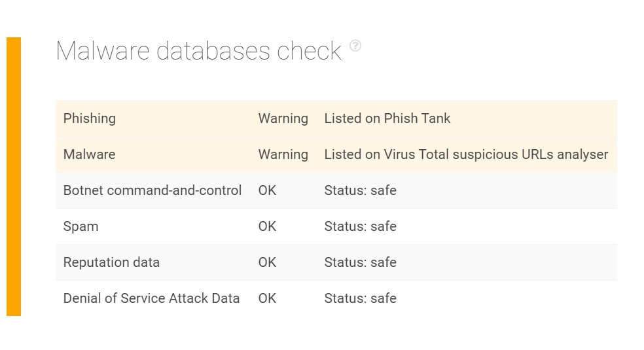This screenshot has width=644, height=350.
Task: Click OK status for Reputation data
Action: point(268,262)
